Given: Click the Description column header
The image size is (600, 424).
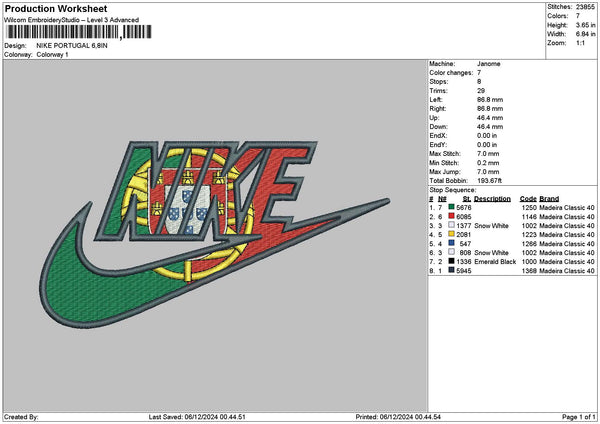Looking at the screenshot, I should tap(492, 199).
